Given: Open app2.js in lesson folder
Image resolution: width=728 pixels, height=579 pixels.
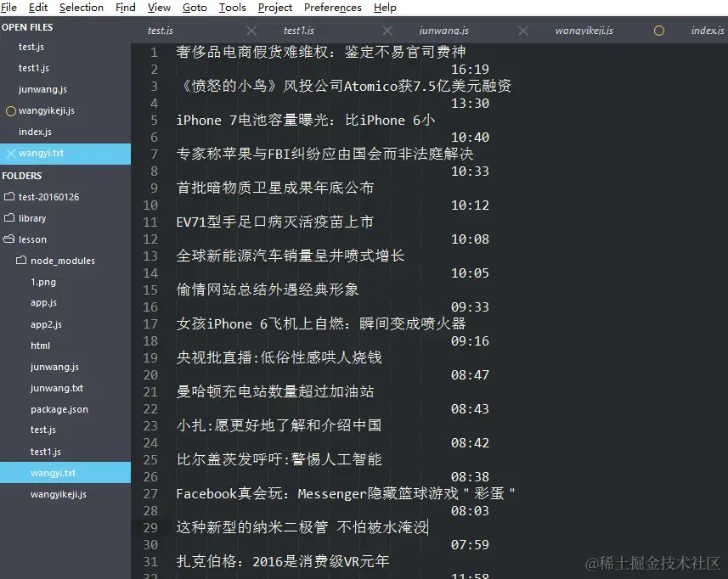Looking at the screenshot, I should [x=46, y=324].
